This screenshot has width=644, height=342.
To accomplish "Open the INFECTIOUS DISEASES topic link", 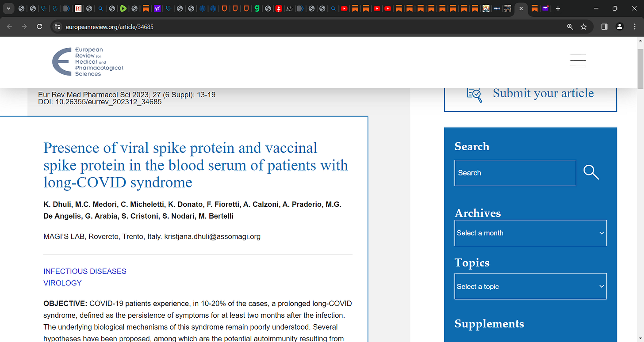I will [x=85, y=271].
